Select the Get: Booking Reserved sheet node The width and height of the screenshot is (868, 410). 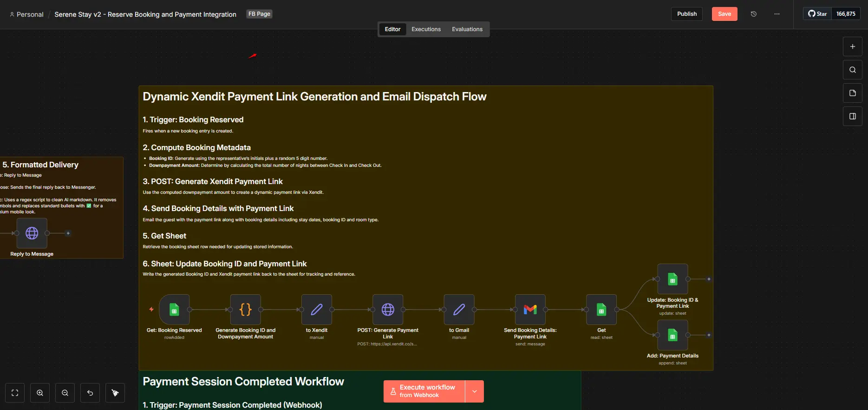(x=174, y=310)
